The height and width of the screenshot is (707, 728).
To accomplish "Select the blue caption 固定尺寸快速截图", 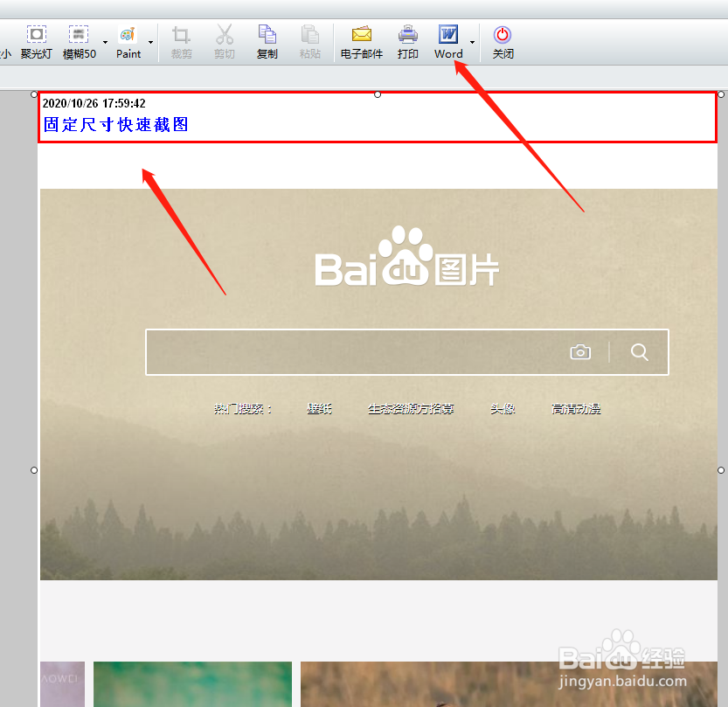I will [115, 124].
